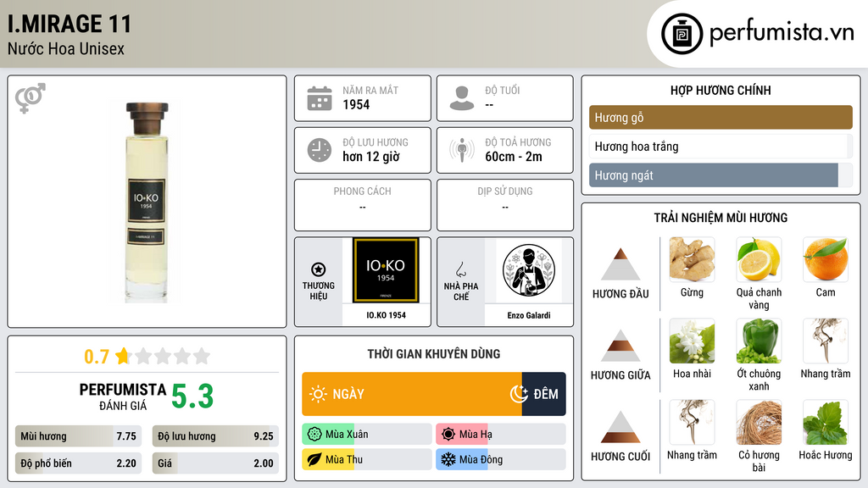
Task: Click the 0.7 user rating number
Action: [97, 357]
